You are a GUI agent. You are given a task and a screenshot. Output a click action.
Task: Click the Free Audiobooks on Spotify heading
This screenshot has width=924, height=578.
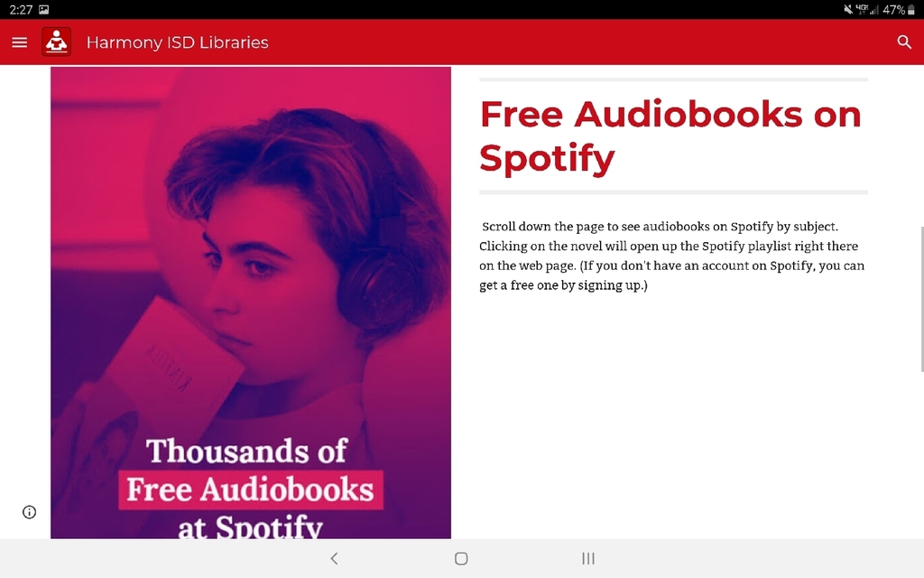670,135
